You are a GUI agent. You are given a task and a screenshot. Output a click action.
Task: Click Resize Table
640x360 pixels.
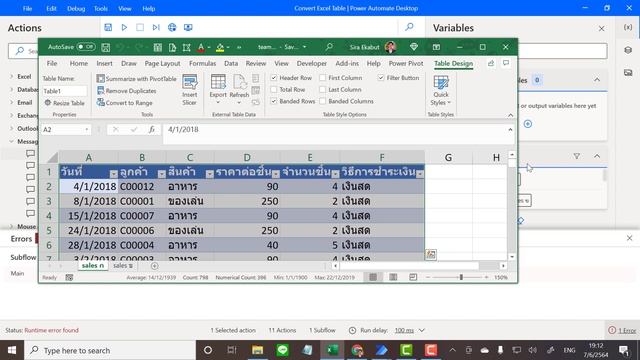tap(64, 103)
